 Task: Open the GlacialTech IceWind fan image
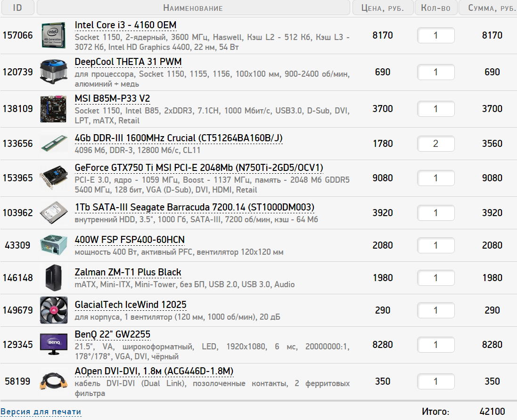(53, 310)
